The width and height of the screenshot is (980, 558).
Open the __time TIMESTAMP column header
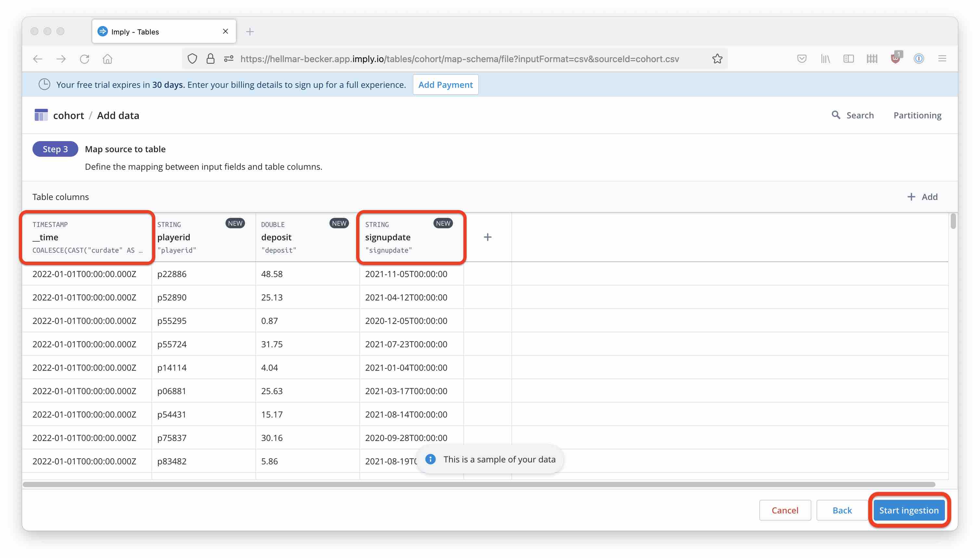(87, 237)
